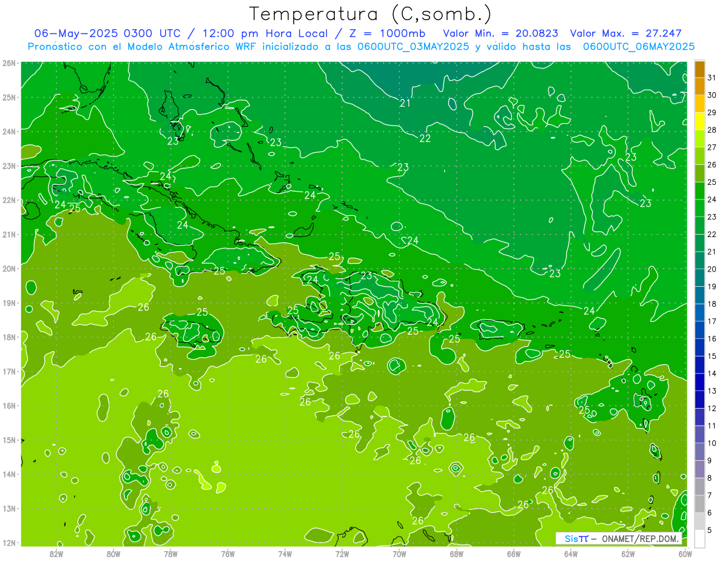This screenshot has width=728, height=562.
Task: Click the '66W' longitude axis label
Action: coord(513,553)
